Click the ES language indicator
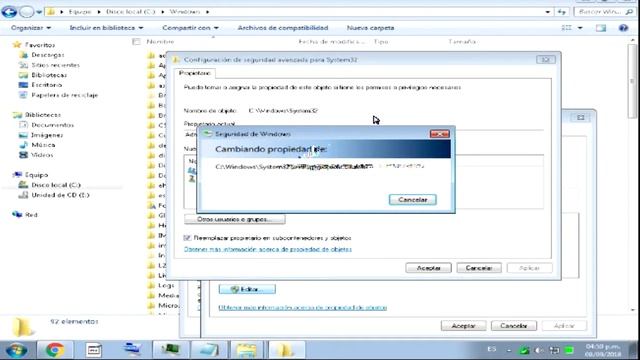The image size is (640, 360). [x=491, y=349]
